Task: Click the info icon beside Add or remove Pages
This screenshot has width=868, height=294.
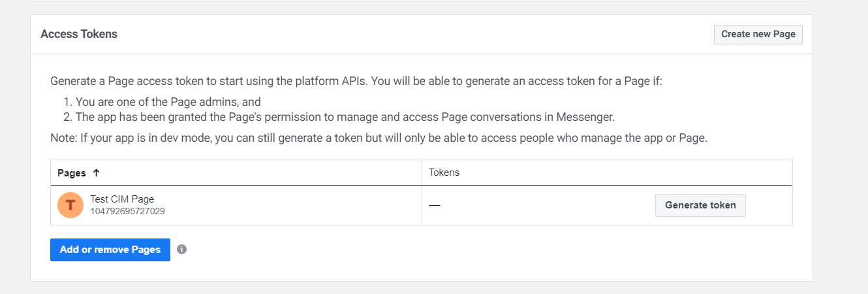Action: [x=182, y=249]
